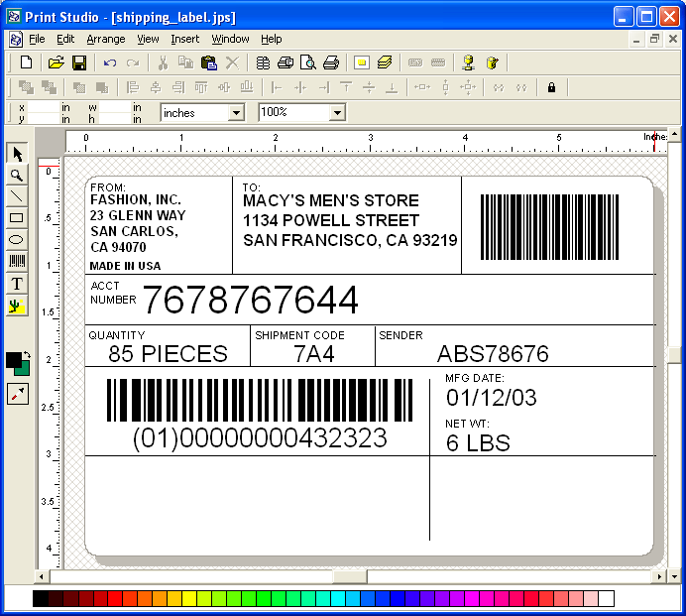Select the rectangle drawing tool
This screenshot has height=616, width=686.
click(x=17, y=218)
